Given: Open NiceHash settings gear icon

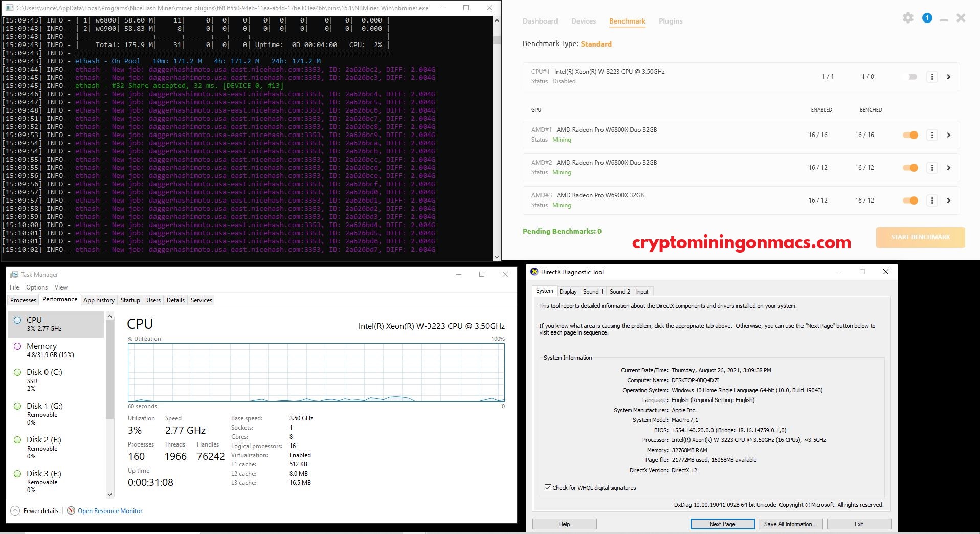Looking at the screenshot, I should pyautogui.click(x=908, y=18).
